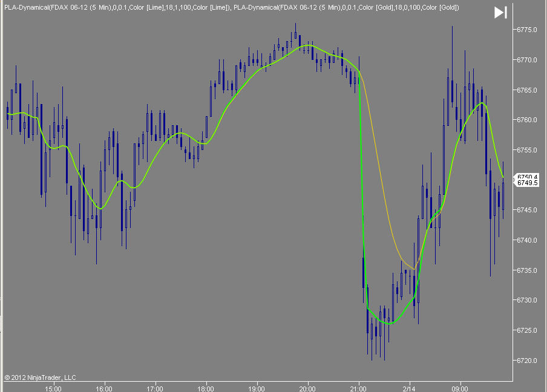Screen dimensions: 547x392
Task: Click the © 2012 NinjaTrader, LLC copyright text
Action: coord(39,377)
